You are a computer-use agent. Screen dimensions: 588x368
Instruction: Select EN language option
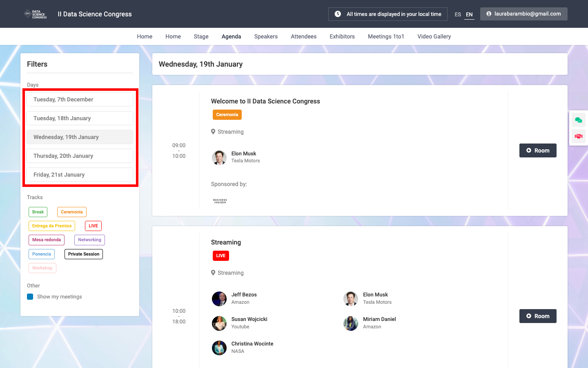pyautogui.click(x=469, y=14)
